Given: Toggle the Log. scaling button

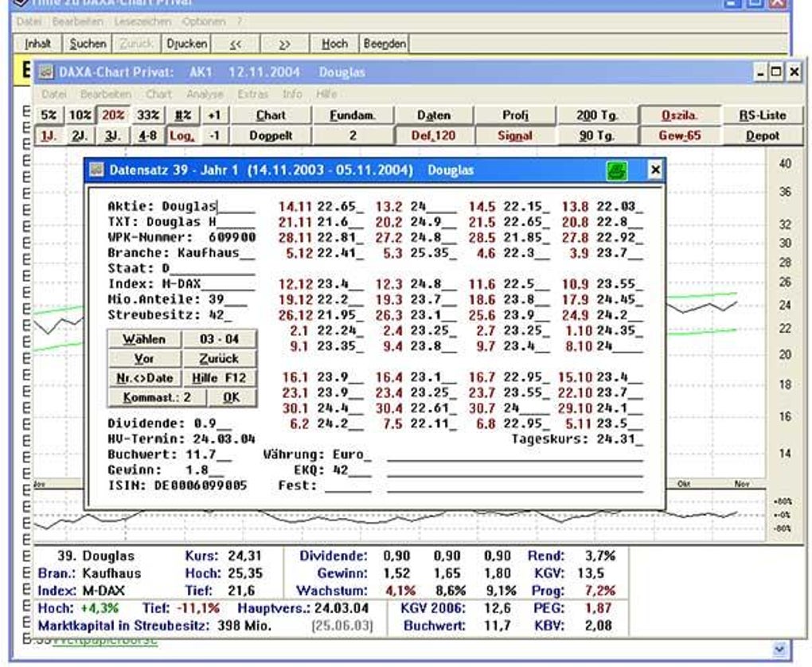Looking at the screenshot, I should pos(182,135).
